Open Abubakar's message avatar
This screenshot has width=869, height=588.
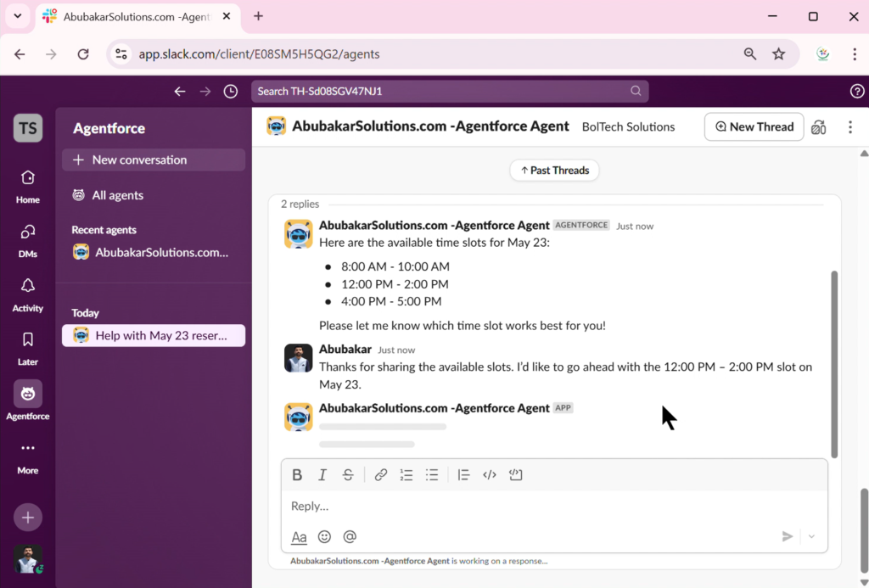point(298,358)
